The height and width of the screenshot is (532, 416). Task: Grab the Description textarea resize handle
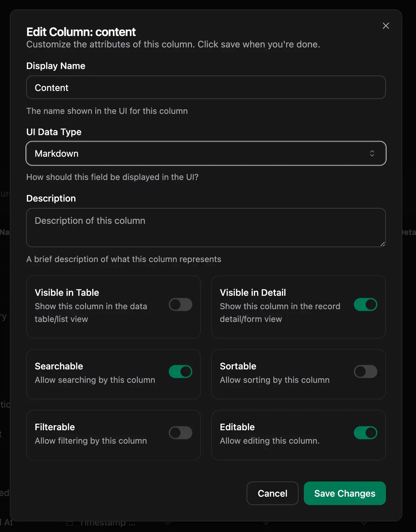click(383, 244)
